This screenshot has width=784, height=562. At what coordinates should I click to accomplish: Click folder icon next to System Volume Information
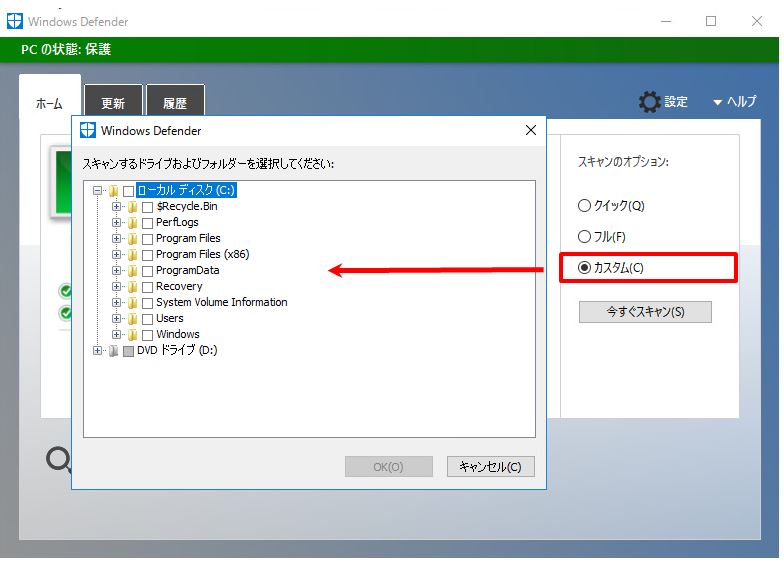132,302
